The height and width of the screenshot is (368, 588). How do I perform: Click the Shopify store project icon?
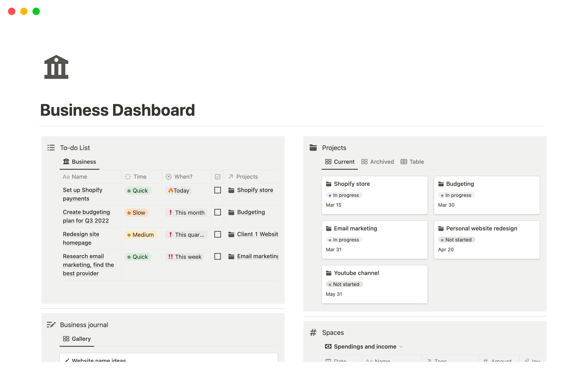tap(329, 184)
